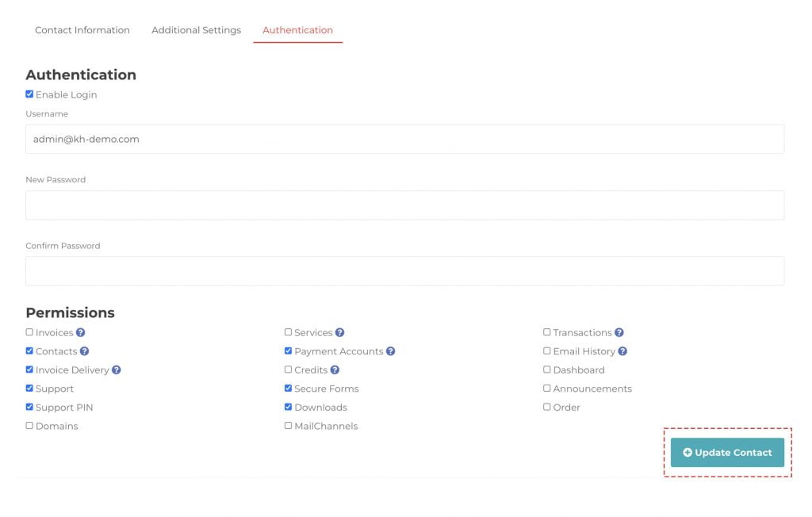This screenshot has width=812, height=517.
Task: Uncheck the Invoice Delivery permission
Action: point(29,370)
